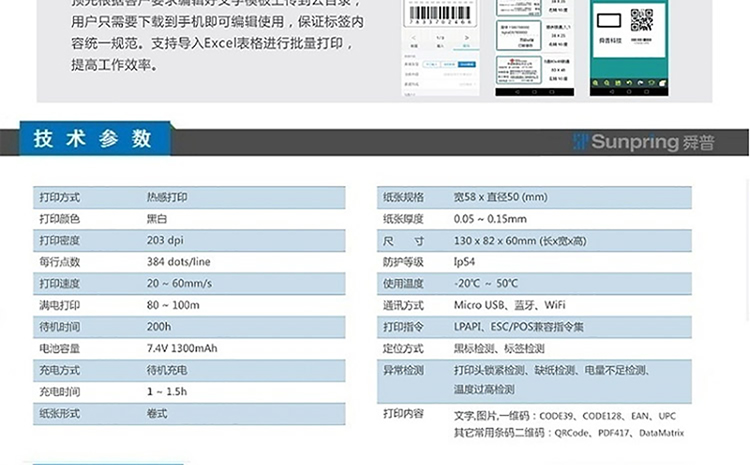This screenshot has height=465, width=750.
Task: Tap the QR code on the label canvas
Action: pos(641,19)
